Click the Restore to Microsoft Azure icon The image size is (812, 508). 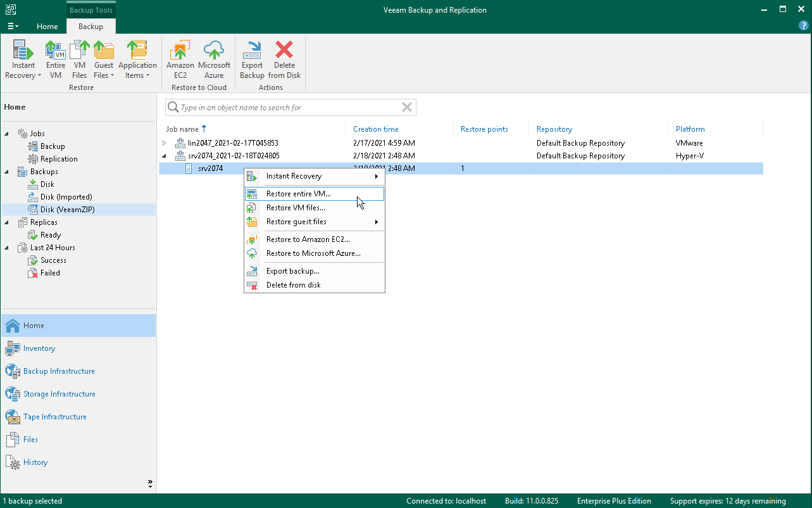point(214,58)
